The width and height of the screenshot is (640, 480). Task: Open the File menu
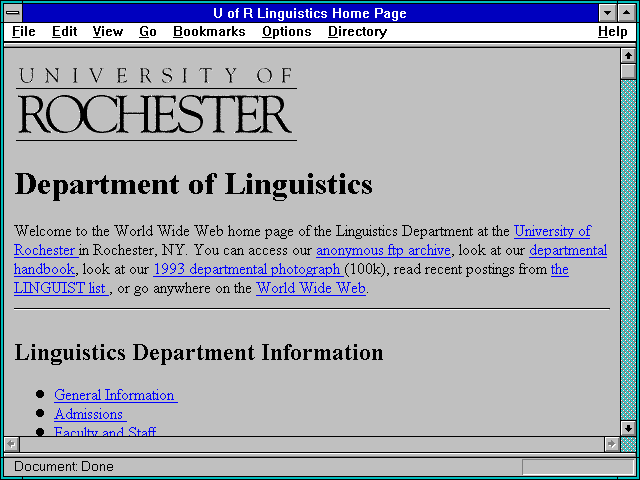point(24,31)
